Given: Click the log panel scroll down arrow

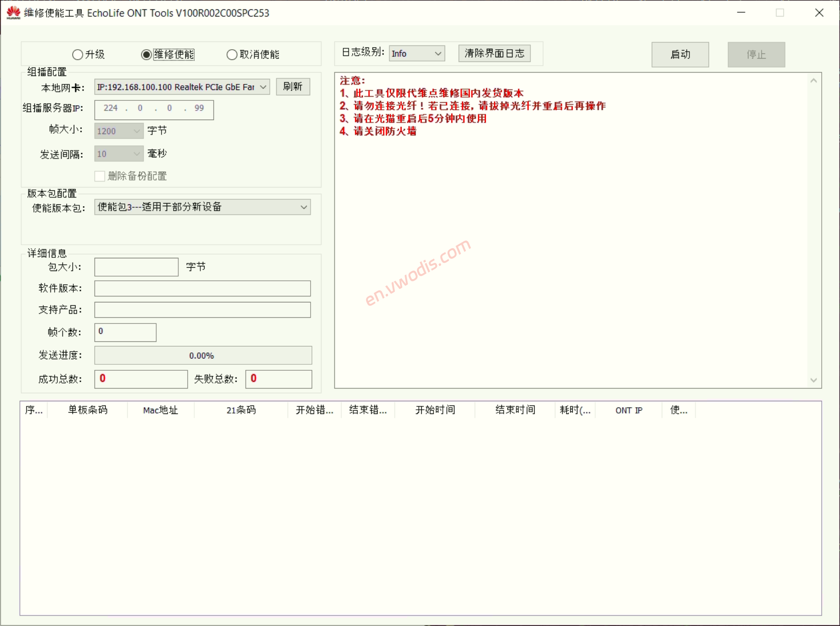Looking at the screenshot, I should 813,380.
